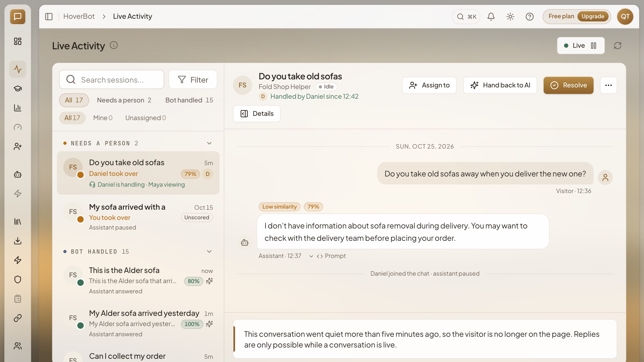The height and width of the screenshot is (362, 644).
Task: Open the bot icon in sidebar
Action: [x=18, y=174]
